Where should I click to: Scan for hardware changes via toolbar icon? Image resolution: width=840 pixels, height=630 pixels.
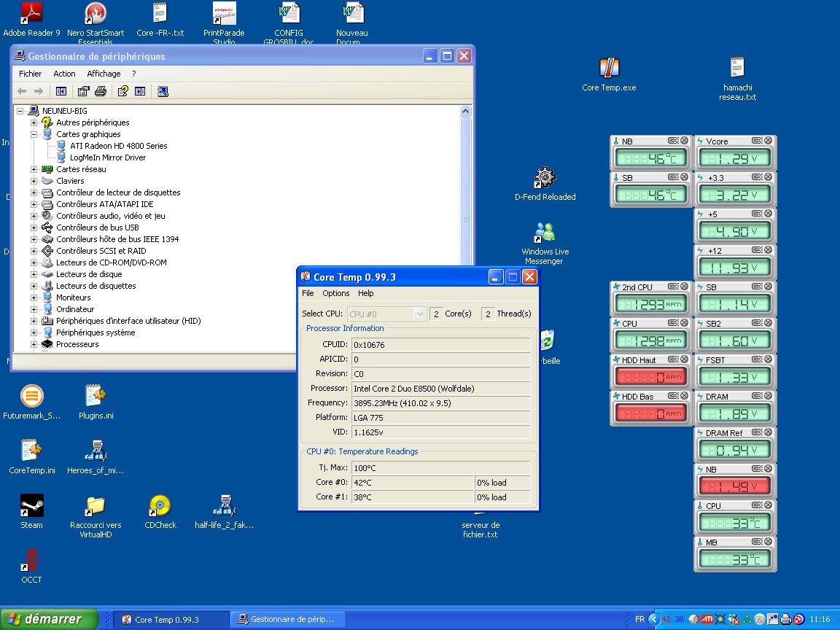pyautogui.click(x=163, y=91)
